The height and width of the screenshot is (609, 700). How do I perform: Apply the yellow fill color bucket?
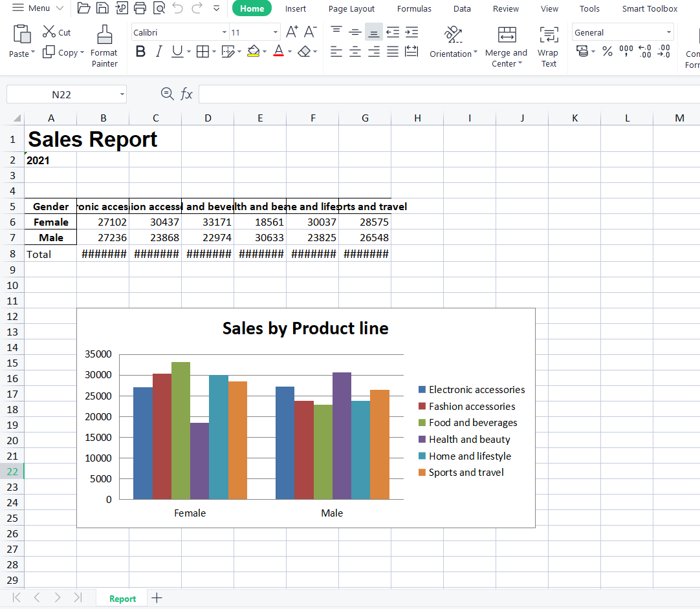pos(253,52)
